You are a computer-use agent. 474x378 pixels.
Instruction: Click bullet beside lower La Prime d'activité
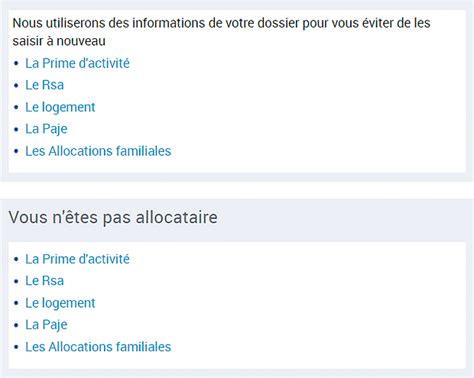16,259
